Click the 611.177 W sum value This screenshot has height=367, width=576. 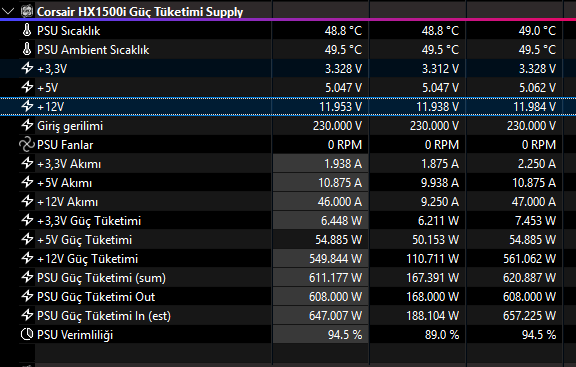[x=336, y=278]
